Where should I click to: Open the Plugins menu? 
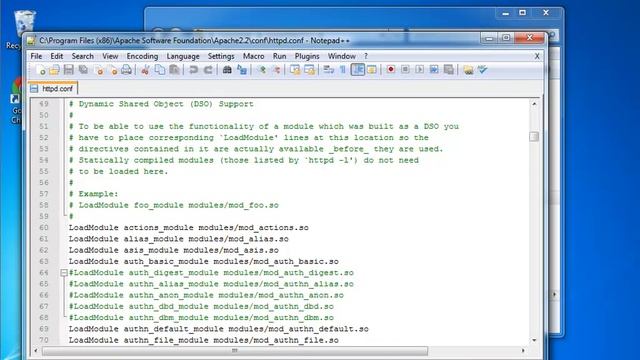point(307,56)
